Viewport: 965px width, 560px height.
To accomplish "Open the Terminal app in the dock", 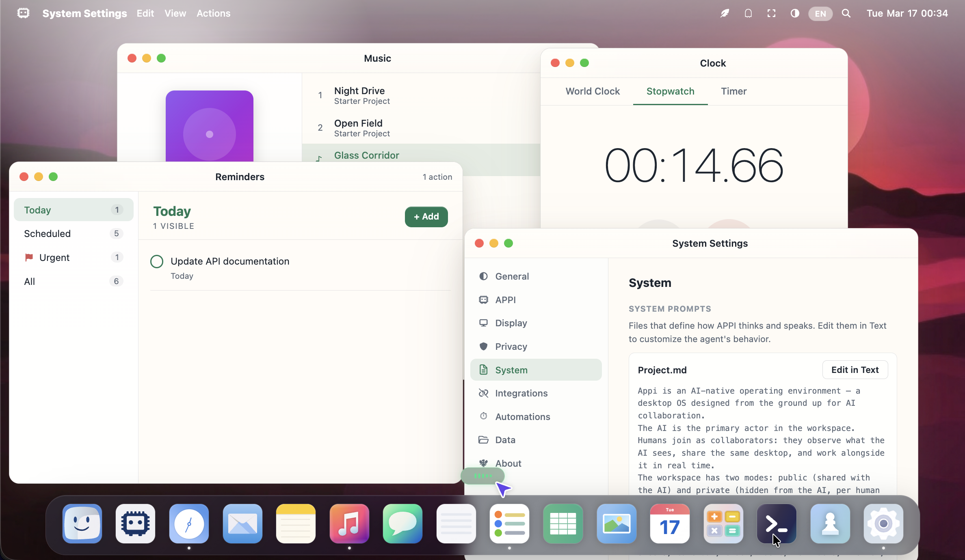I will pyautogui.click(x=776, y=523).
